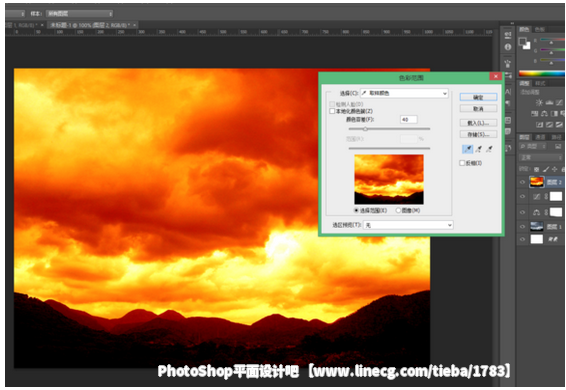
Task: Select the add-to-sample eyedropper
Action: point(479,149)
